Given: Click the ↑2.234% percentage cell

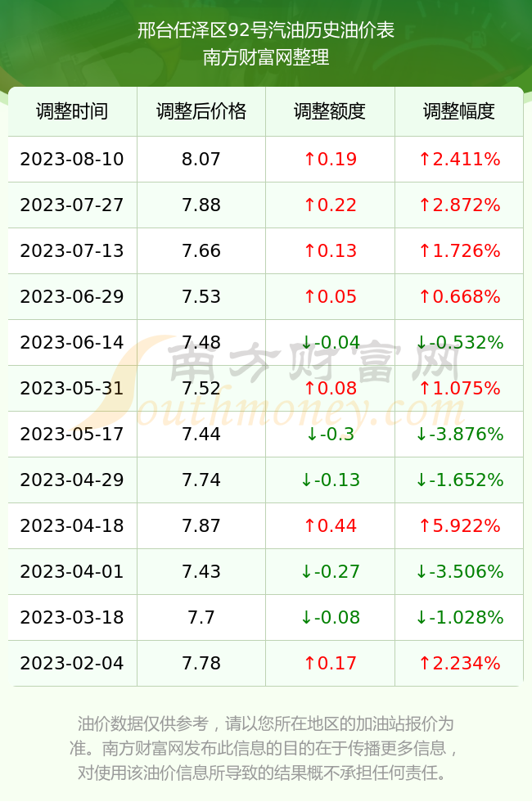Looking at the screenshot, I should click(x=459, y=664).
